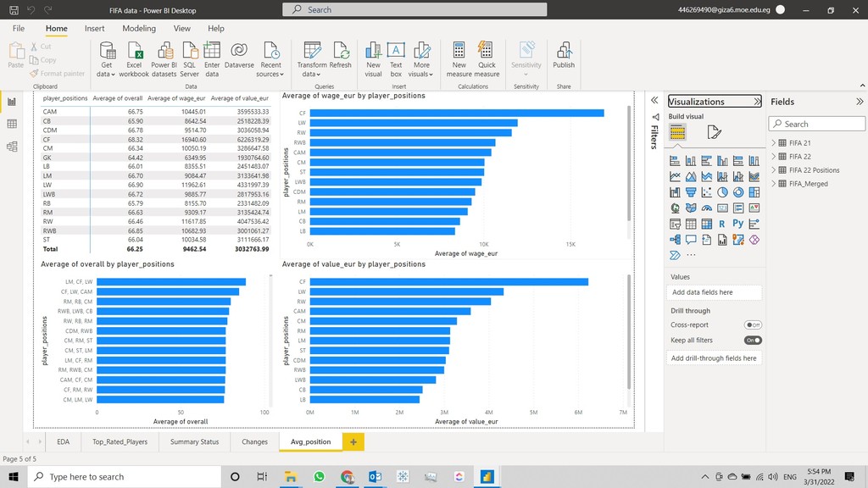Open the Get data dropdown

106,60
